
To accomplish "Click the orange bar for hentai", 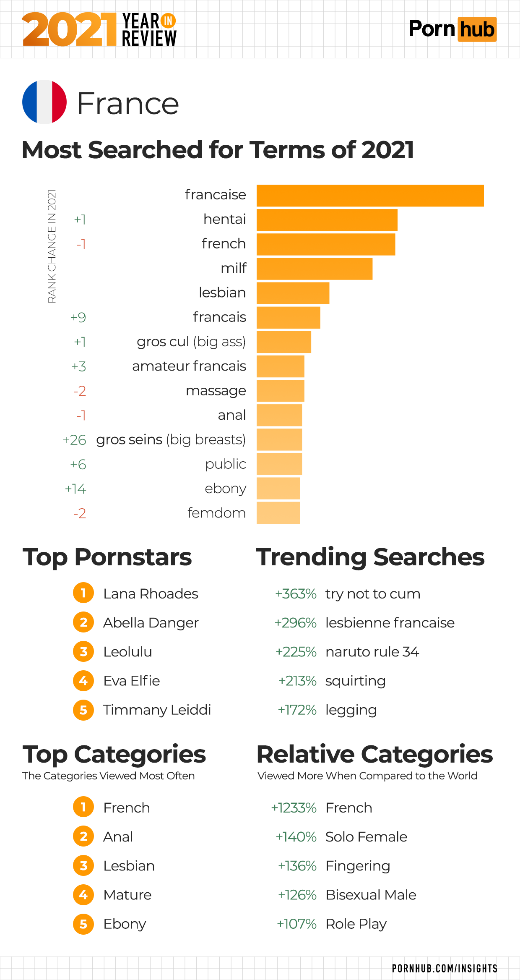I will tap(327, 220).
